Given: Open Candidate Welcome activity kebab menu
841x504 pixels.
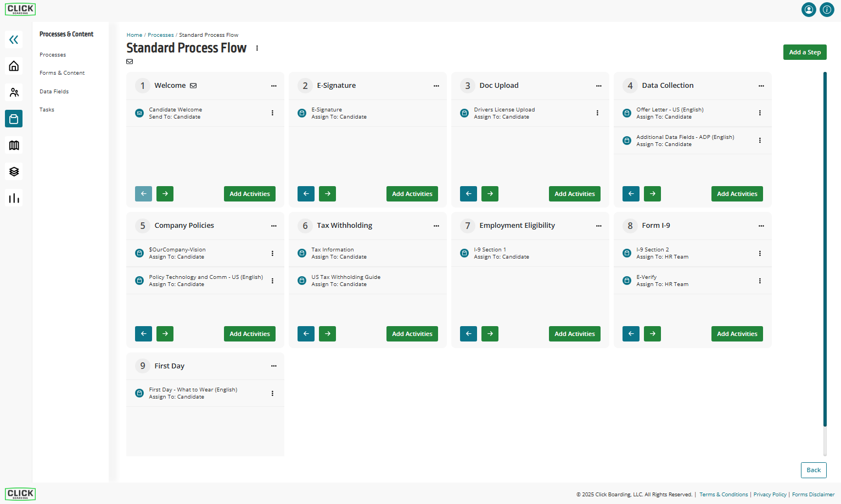Looking at the screenshot, I should click(272, 113).
